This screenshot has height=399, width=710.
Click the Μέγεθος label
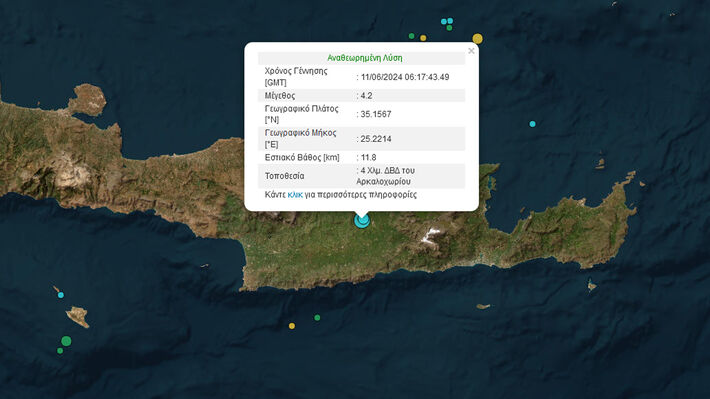click(280, 96)
